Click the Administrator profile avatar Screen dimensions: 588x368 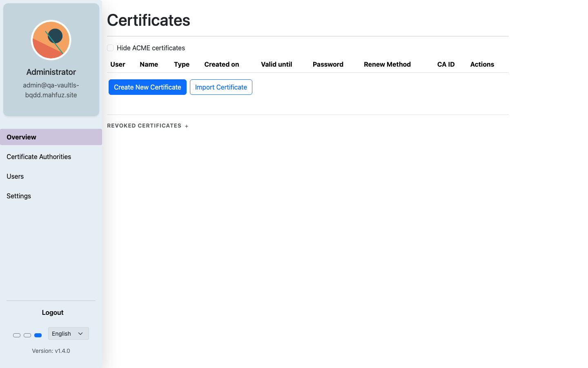point(51,40)
